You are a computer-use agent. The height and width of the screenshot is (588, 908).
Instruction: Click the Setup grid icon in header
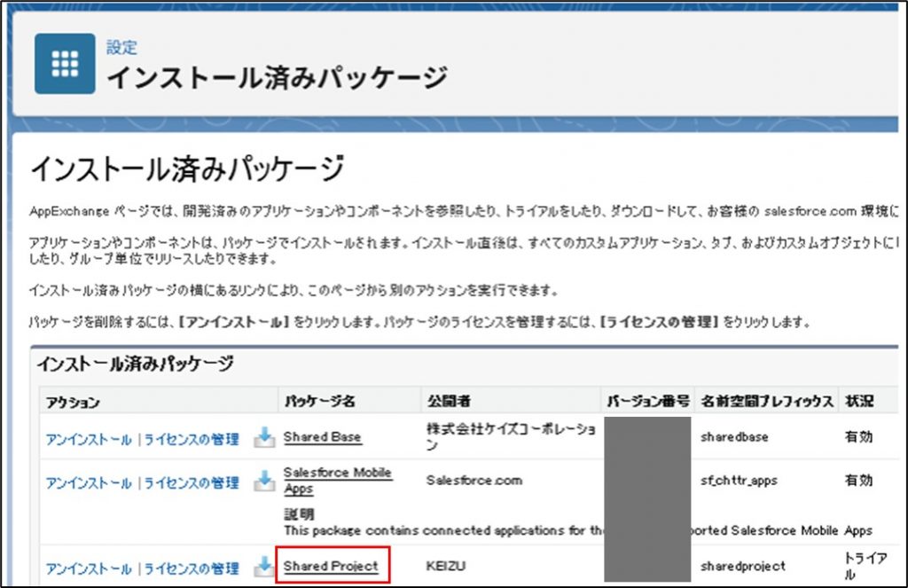pos(65,64)
